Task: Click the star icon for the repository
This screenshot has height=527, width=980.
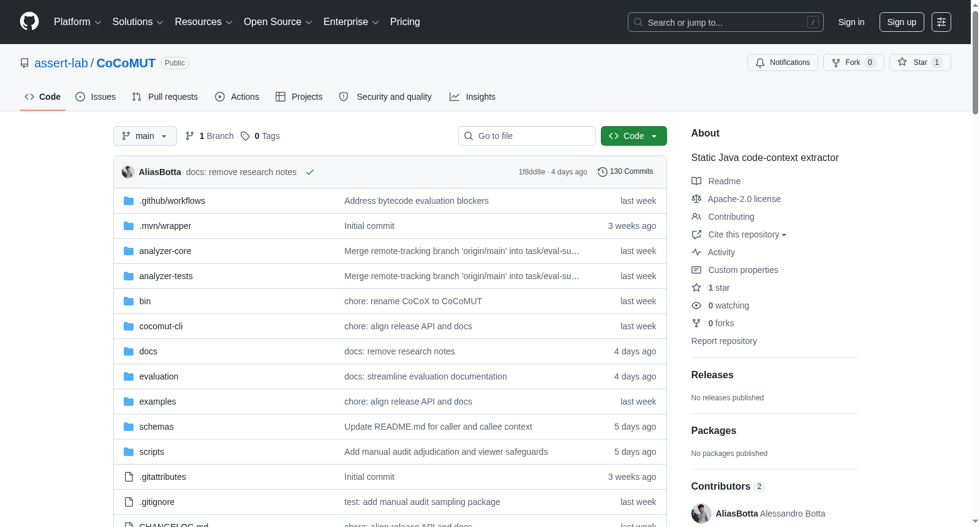Action: pos(902,62)
